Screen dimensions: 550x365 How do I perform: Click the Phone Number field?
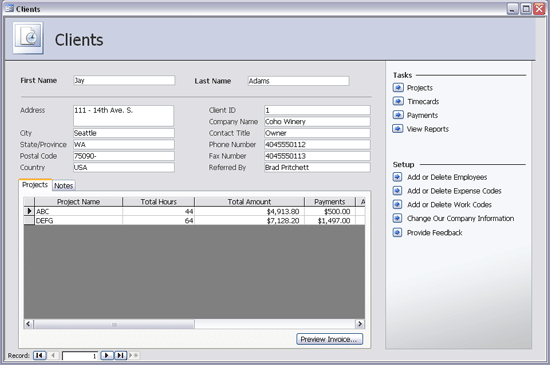point(317,144)
